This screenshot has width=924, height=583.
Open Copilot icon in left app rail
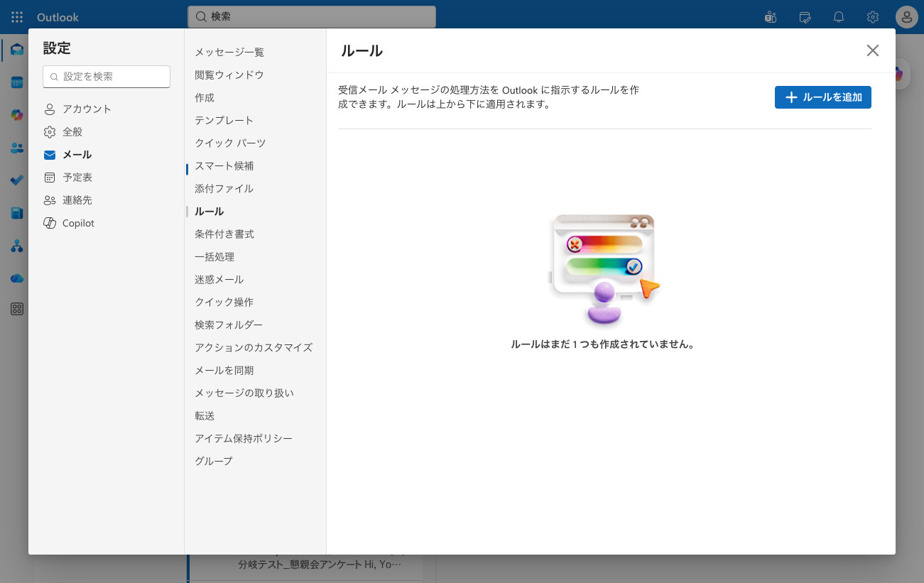(x=17, y=115)
